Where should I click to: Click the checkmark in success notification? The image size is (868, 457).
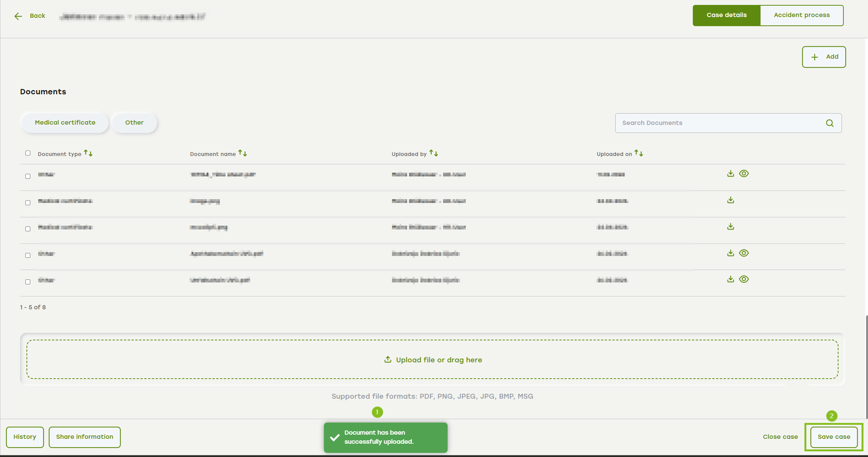334,438
